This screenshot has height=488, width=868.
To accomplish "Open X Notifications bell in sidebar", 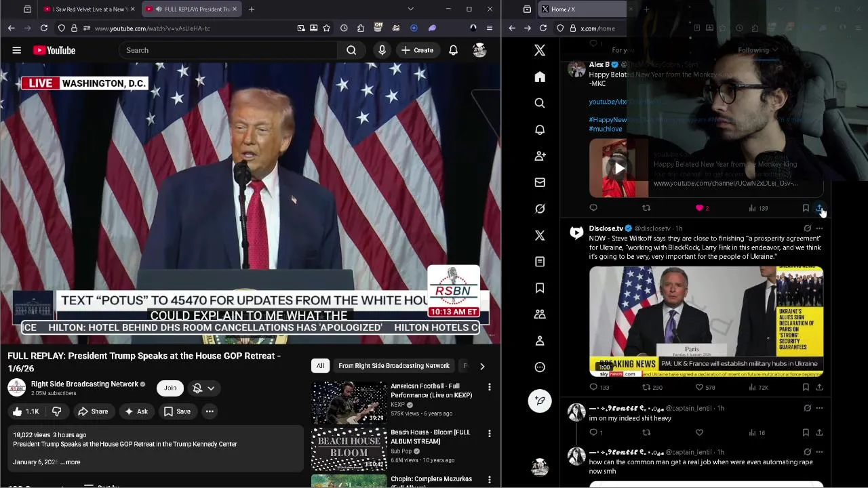I will click(x=540, y=129).
